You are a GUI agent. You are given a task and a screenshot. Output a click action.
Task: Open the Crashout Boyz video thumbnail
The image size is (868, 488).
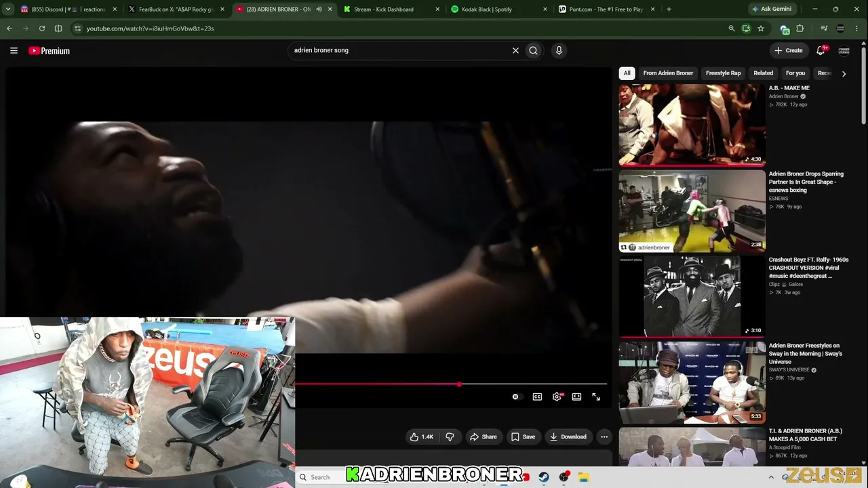click(x=692, y=297)
